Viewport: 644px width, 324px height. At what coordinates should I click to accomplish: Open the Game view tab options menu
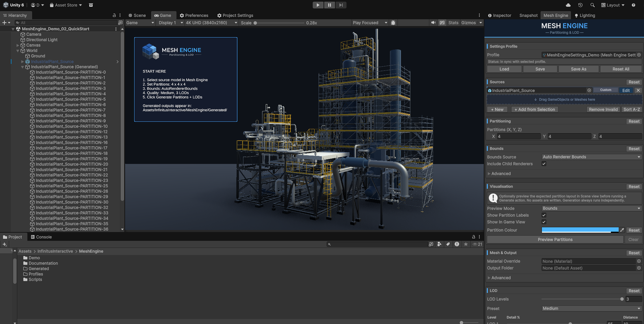479,15
